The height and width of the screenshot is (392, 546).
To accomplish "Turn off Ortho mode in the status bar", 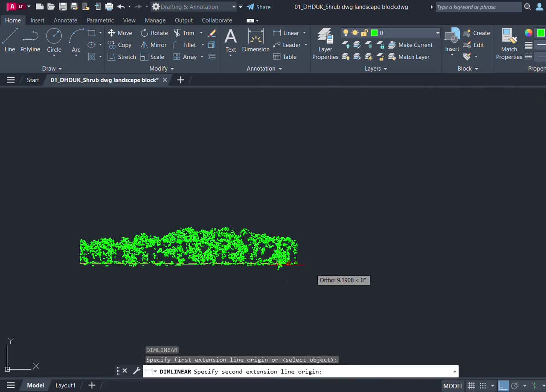I will click(504, 386).
